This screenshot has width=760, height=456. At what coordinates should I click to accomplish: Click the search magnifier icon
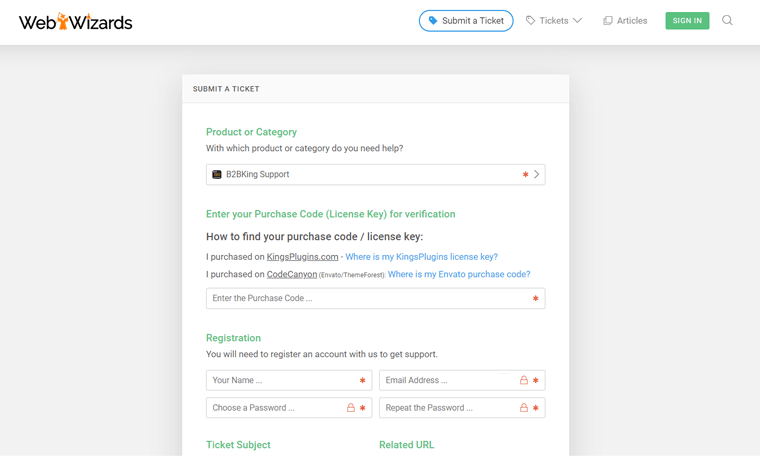click(727, 20)
